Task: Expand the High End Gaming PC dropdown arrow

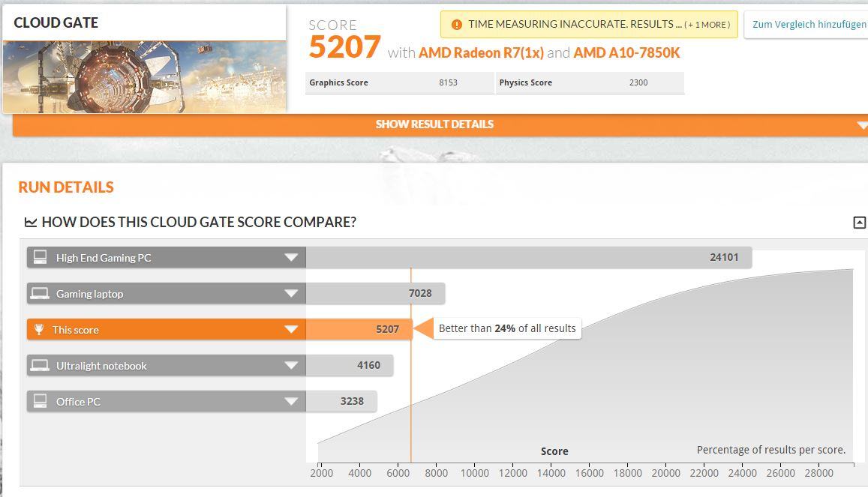Action: (x=291, y=258)
